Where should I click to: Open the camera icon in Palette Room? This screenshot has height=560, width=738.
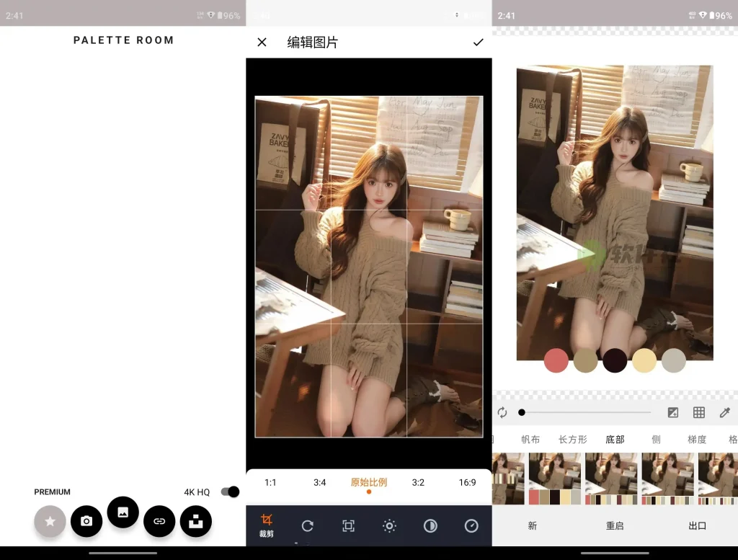click(86, 521)
